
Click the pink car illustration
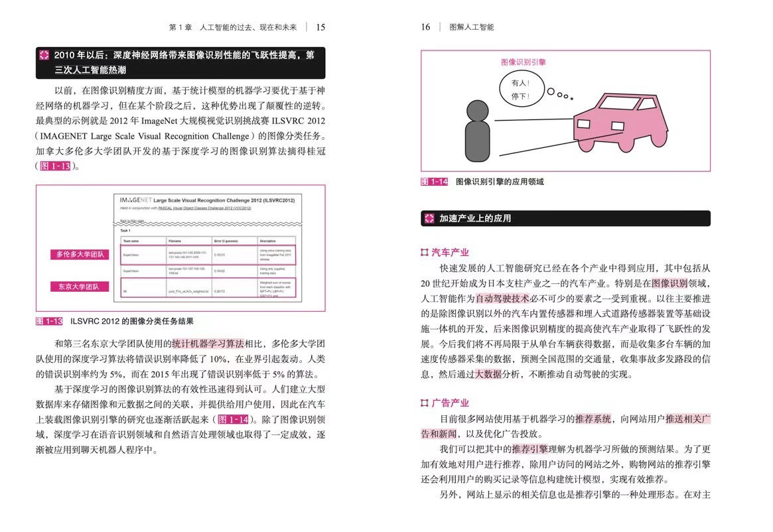[620, 122]
